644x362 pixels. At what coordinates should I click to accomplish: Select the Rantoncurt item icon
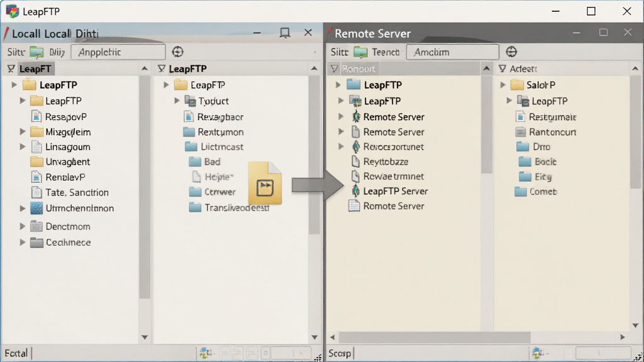520,132
